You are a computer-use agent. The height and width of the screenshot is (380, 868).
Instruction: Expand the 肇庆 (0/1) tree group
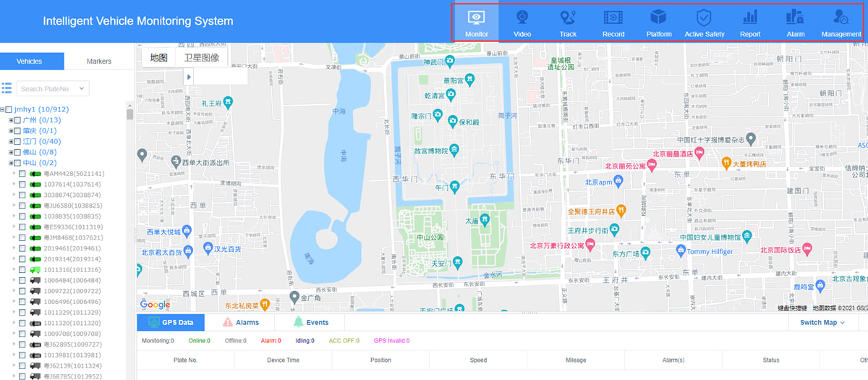click(x=11, y=131)
